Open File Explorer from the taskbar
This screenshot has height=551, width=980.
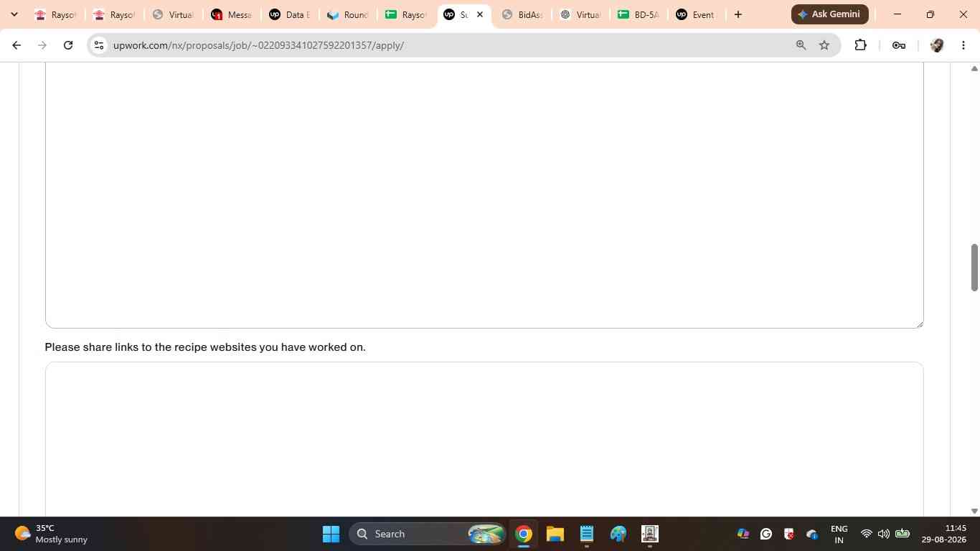tap(555, 534)
